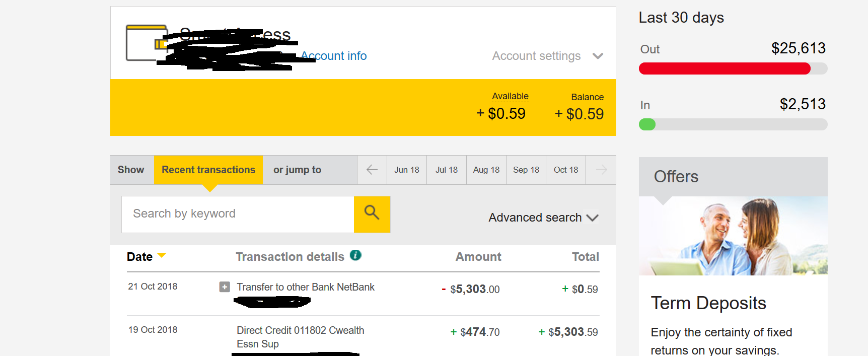Image resolution: width=868 pixels, height=356 pixels.
Task: Open the Account info link
Action: coord(334,56)
